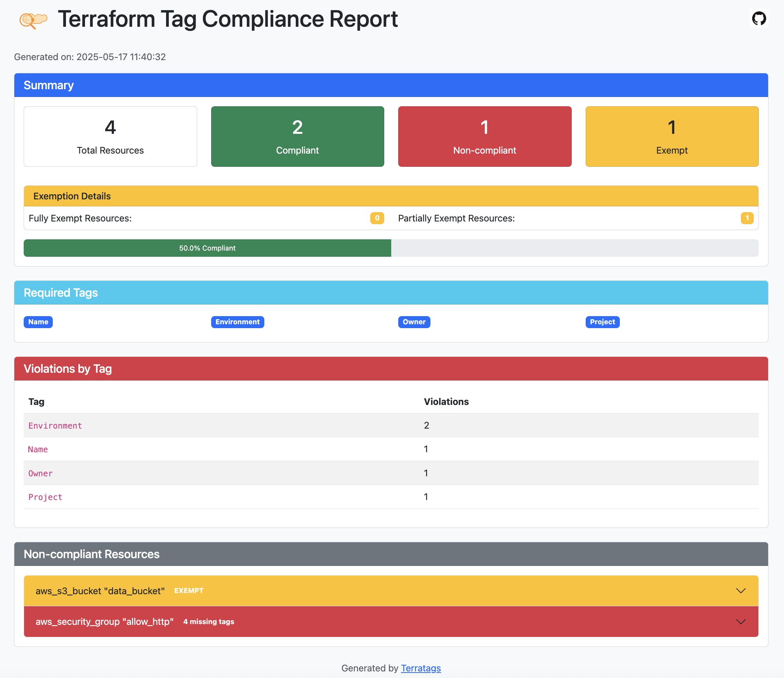Select the Owner required tag pill

pos(414,322)
